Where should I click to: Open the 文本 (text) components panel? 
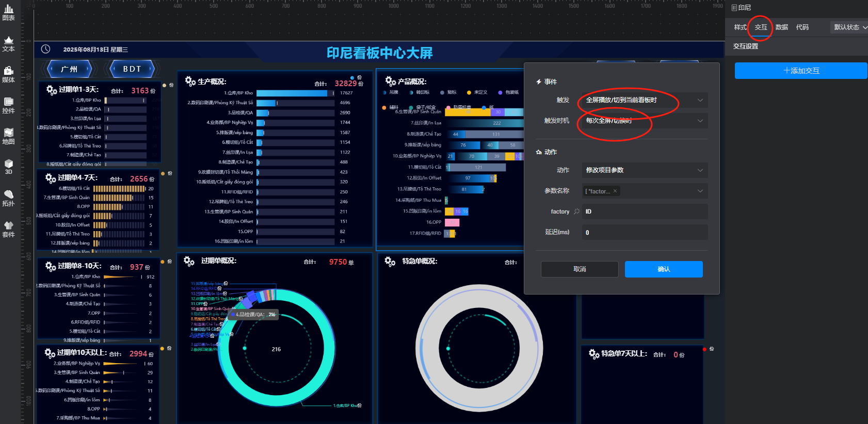8,44
